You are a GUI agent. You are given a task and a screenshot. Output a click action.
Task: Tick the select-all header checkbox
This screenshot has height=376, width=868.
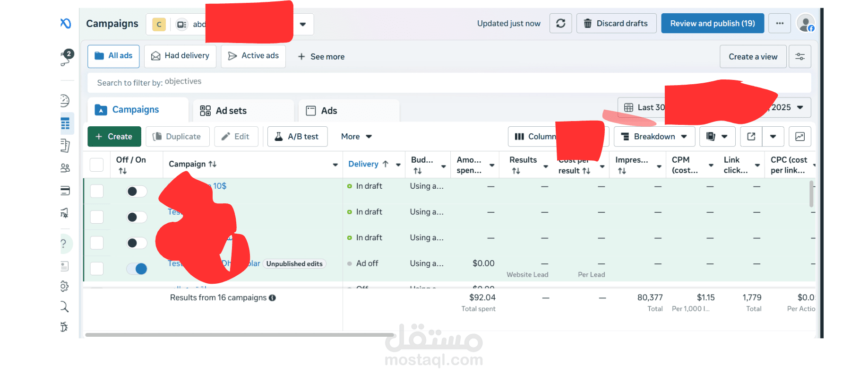pyautogui.click(x=96, y=165)
